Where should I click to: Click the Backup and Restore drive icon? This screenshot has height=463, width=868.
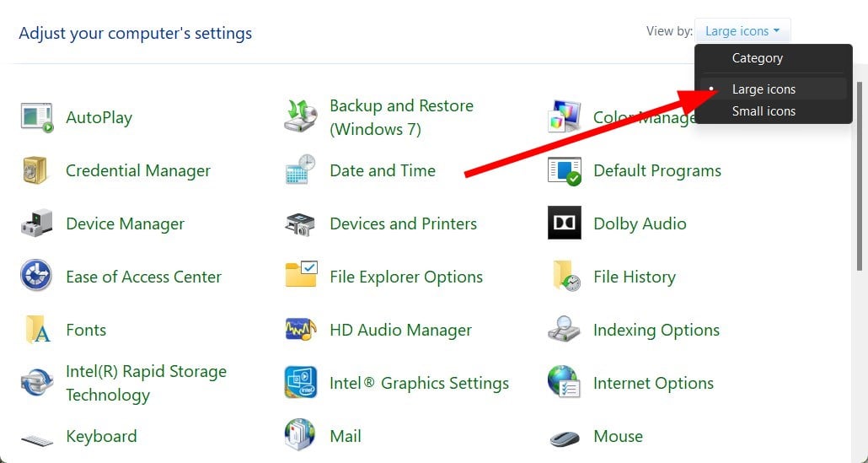point(301,116)
